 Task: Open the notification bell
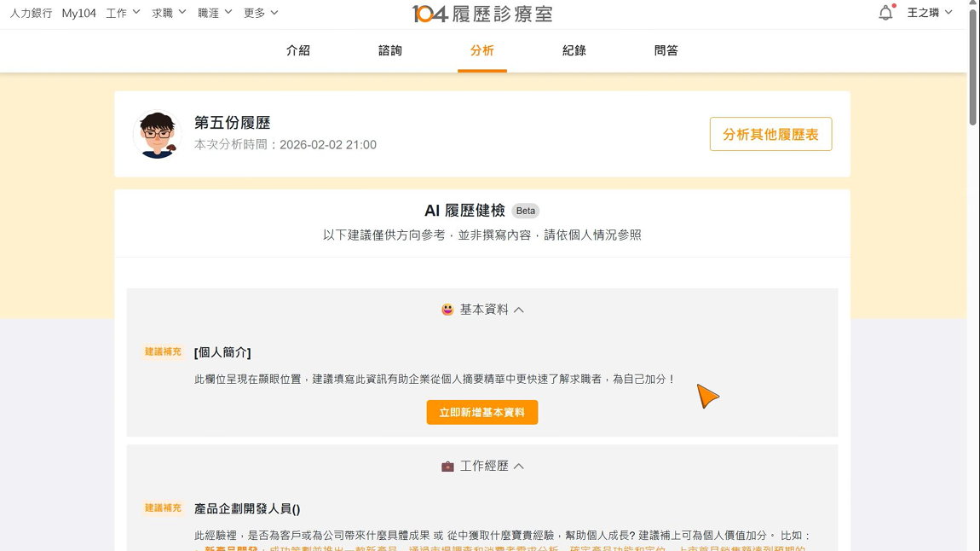[885, 13]
